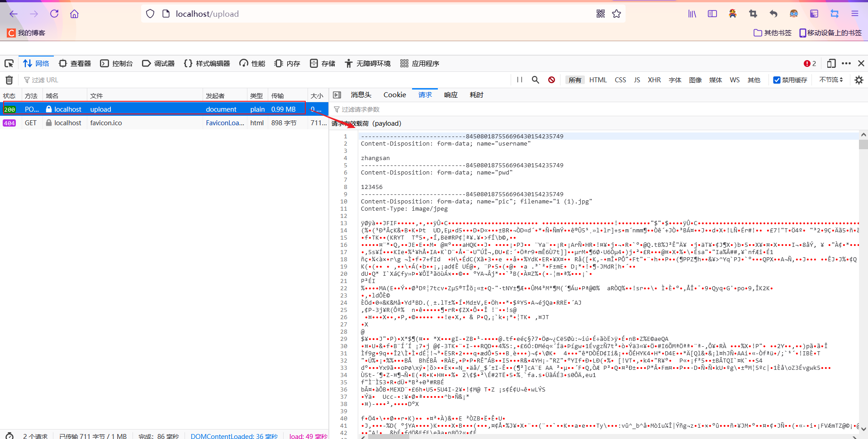Show the Timings details tab

coord(477,95)
